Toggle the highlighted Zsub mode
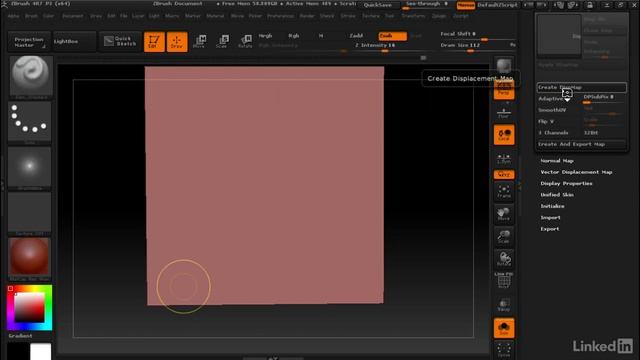640x360 pixels. pyautogui.click(x=392, y=36)
